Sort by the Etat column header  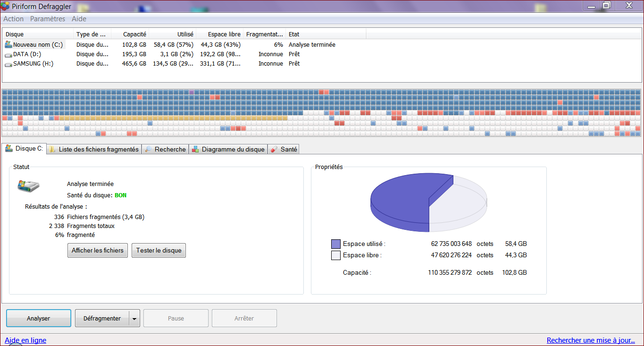pos(326,34)
